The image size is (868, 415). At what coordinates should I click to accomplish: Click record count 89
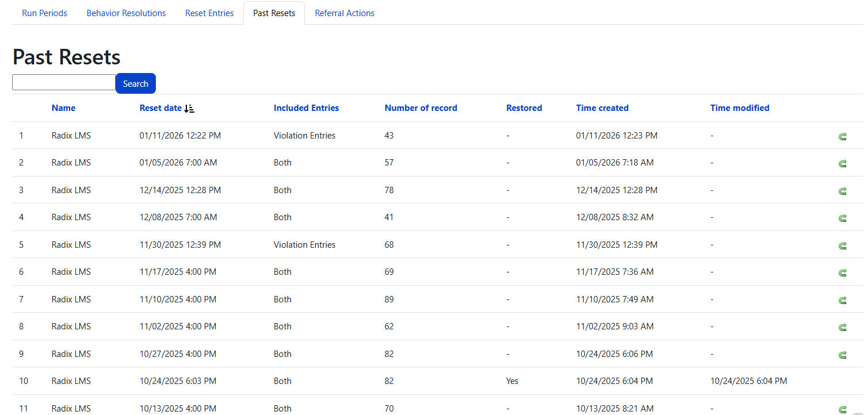[389, 299]
